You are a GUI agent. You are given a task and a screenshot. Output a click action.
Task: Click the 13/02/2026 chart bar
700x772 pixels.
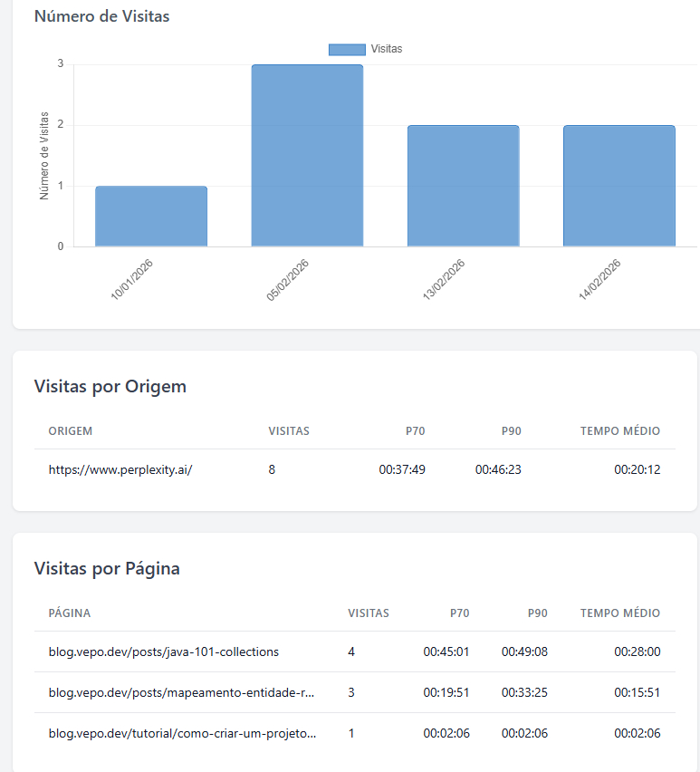(x=463, y=186)
